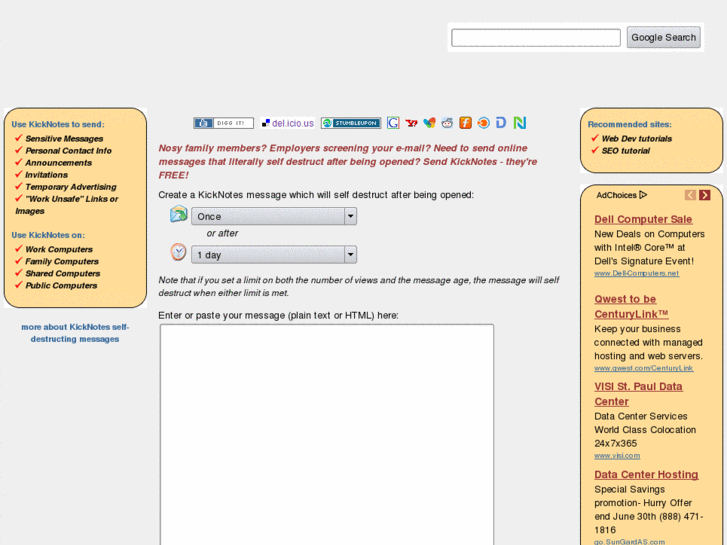This screenshot has width=727, height=545.
Task: Click Work Computers list item
Action: point(59,250)
